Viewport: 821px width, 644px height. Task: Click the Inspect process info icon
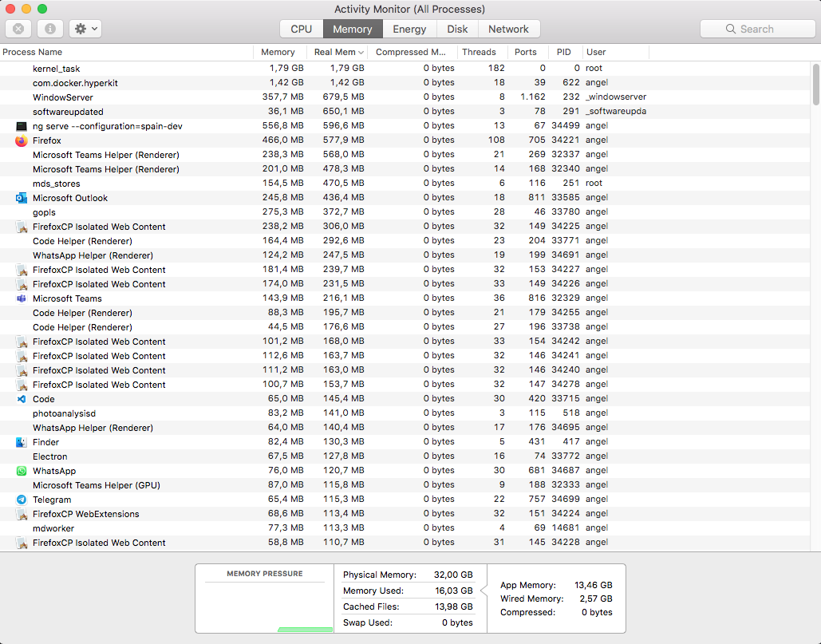(50, 29)
